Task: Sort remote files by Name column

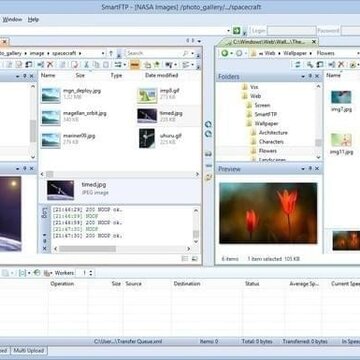Action: pos(48,75)
